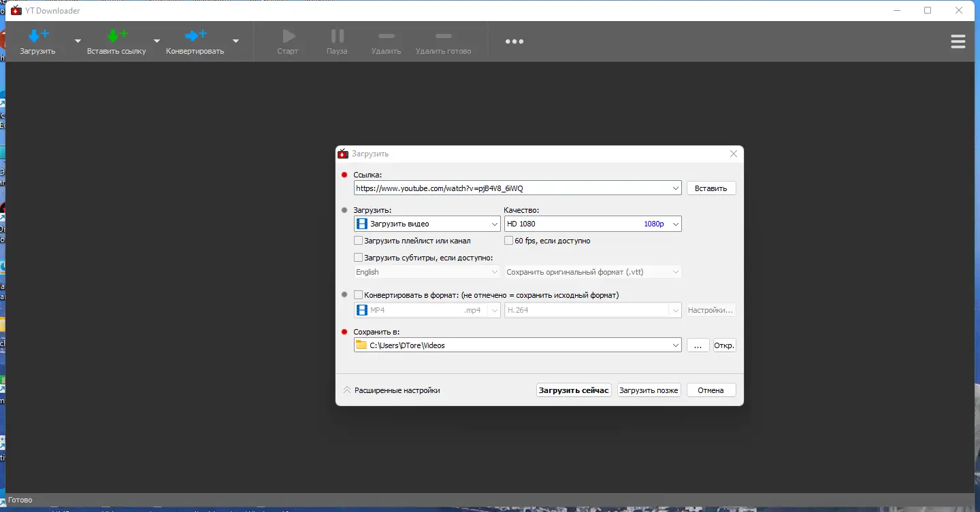Enable Загрузить плейлист или канал checkbox
Viewport: 980px width, 512px height.
359,241
